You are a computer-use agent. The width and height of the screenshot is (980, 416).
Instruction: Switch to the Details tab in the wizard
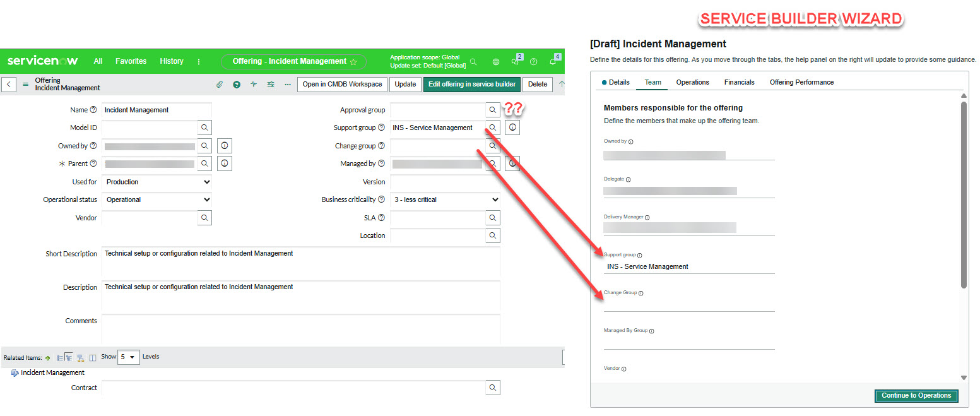[x=616, y=82]
